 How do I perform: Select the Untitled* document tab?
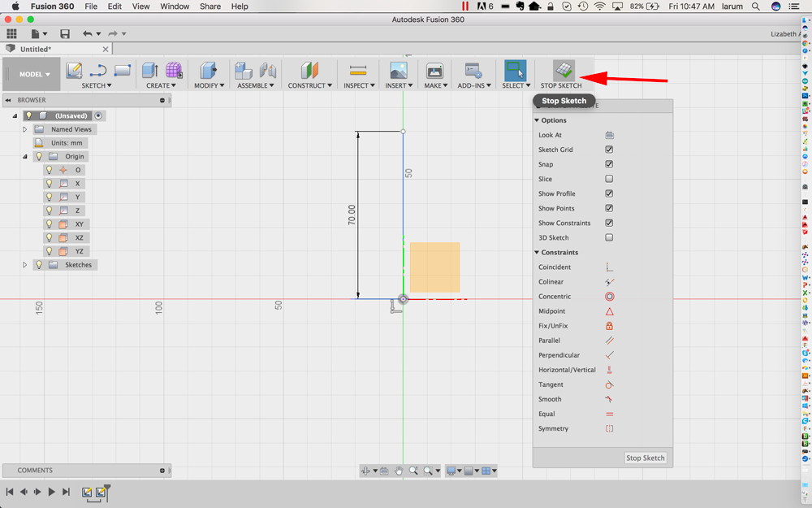point(57,49)
